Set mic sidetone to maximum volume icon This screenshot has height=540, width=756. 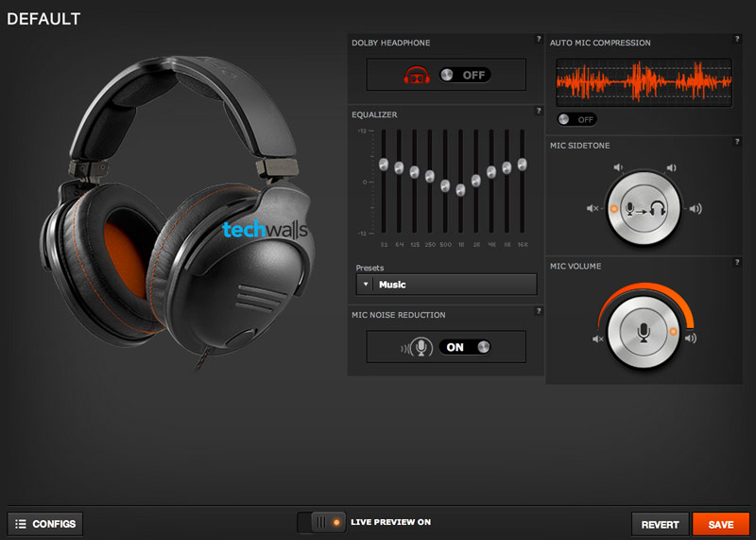(696, 209)
